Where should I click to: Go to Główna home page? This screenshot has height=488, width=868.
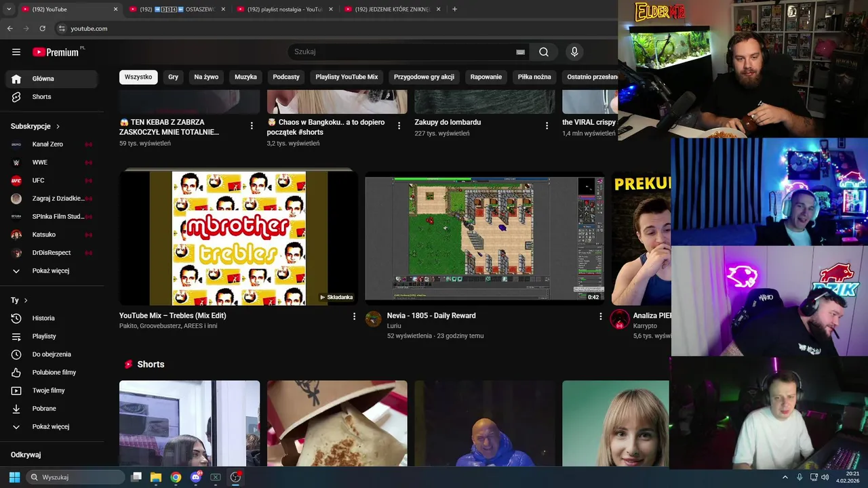(52, 79)
